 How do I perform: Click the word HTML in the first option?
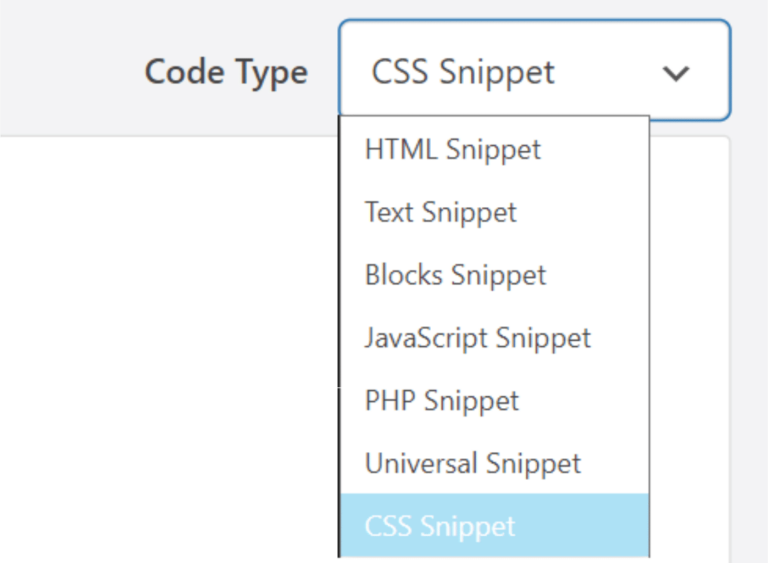click(401, 150)
